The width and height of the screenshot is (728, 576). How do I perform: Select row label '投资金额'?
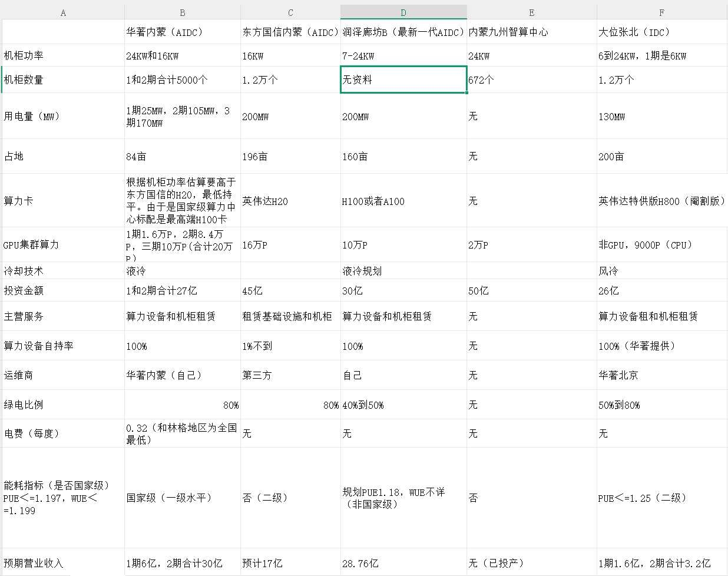(x=63, y=290)
